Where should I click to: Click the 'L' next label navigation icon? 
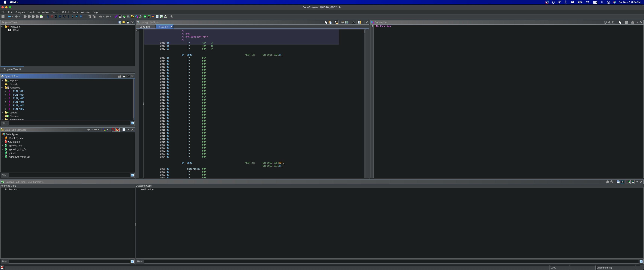point(69,16)
